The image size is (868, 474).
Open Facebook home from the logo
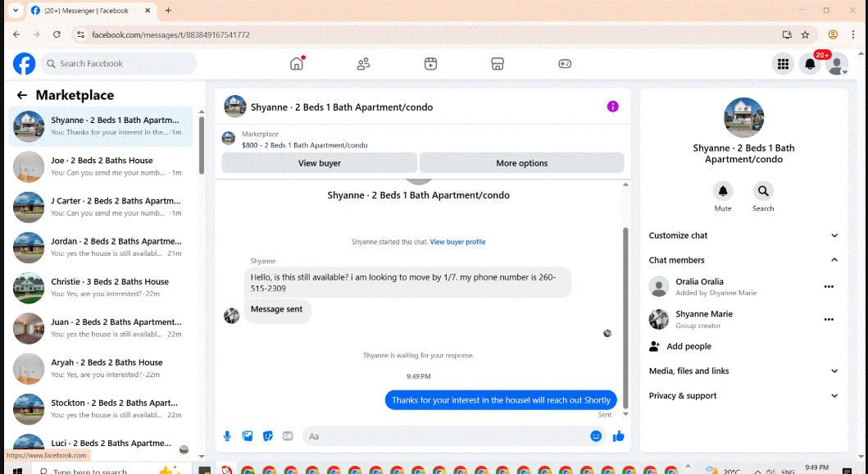[25, 64]
